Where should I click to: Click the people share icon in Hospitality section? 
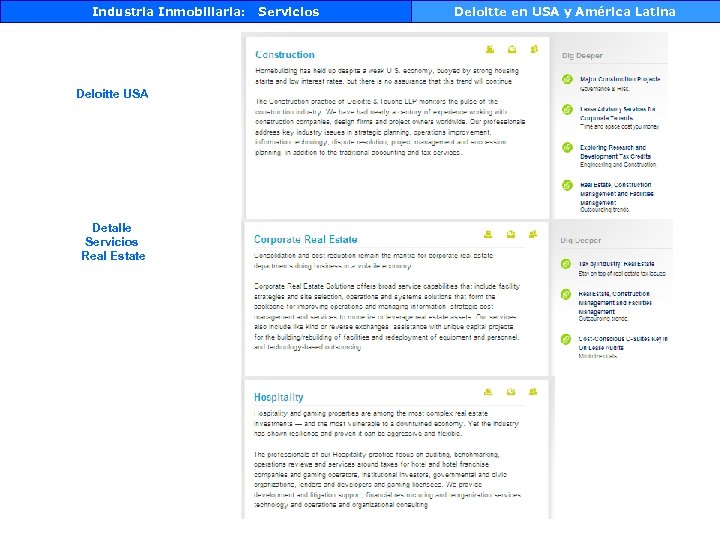click(x=533, y=392)
